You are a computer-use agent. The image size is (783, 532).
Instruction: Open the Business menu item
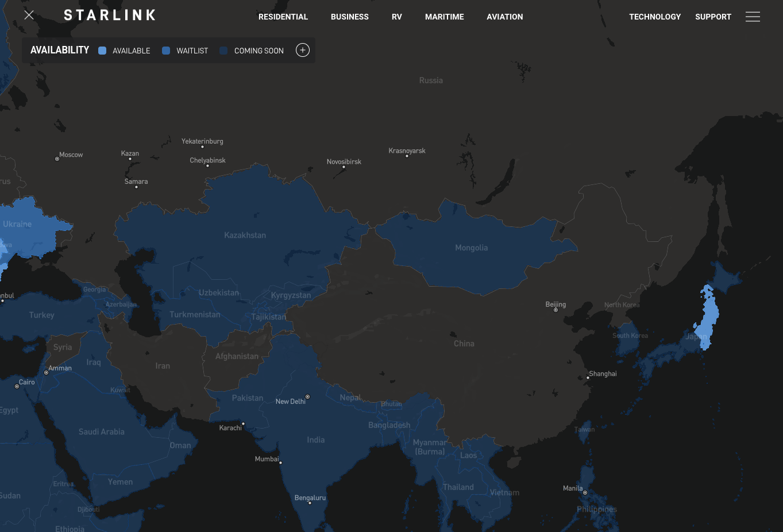pos(350,17)
